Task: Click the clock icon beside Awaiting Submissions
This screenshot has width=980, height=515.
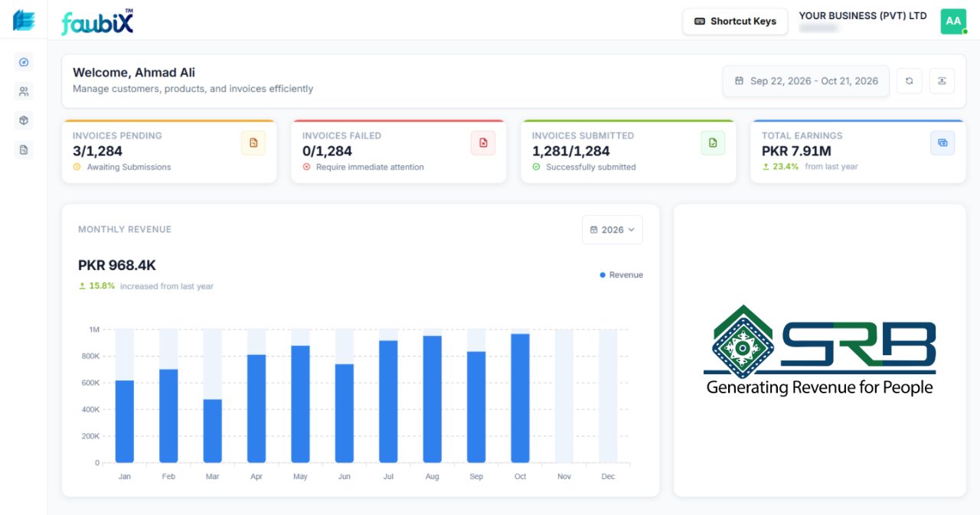Action: pos(77,167)
